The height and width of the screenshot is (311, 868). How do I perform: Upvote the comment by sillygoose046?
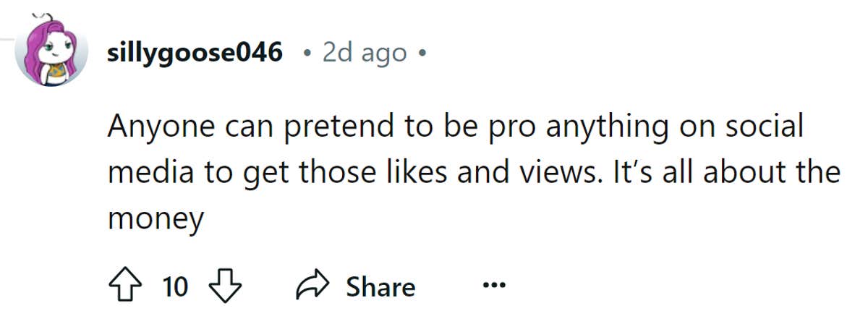pyautogui.click(x=124, y=287)
